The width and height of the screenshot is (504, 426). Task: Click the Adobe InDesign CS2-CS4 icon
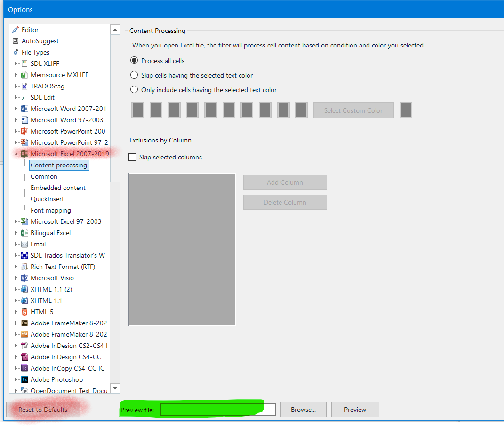point(24,346)
